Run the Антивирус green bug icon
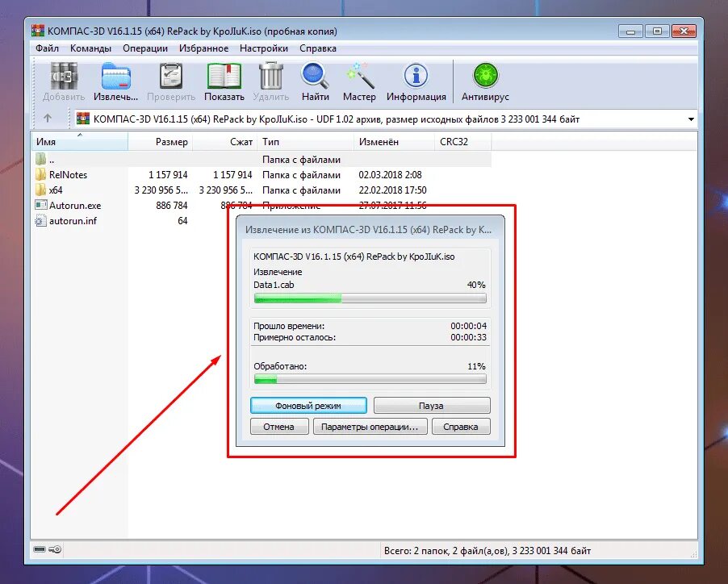 coord(485,76)
